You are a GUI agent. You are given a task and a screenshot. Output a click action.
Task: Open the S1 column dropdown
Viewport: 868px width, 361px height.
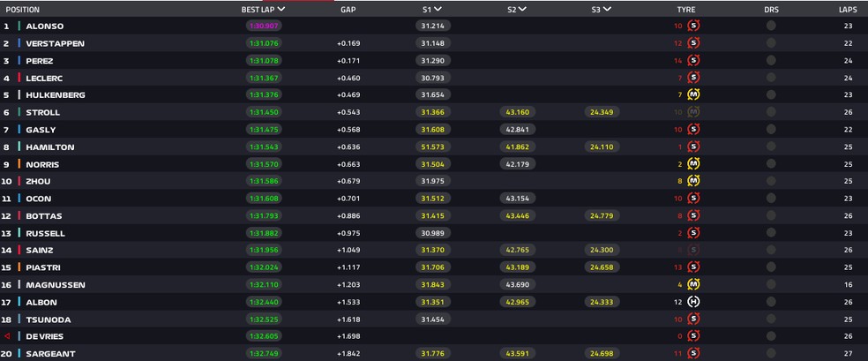click(438, 10)
